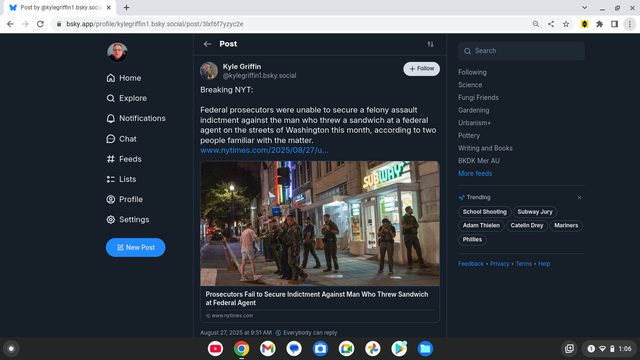The width and height of the screenshot is (640, 360).
Task: Open browser zoom magnifier icon
Action: click(536, 24)
